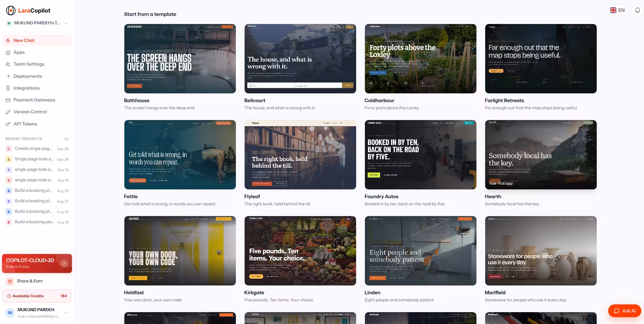Open 'Create single pag...' project from Sep 28
This screenshot has width=644, height=324.
click(x=37, y=149)
